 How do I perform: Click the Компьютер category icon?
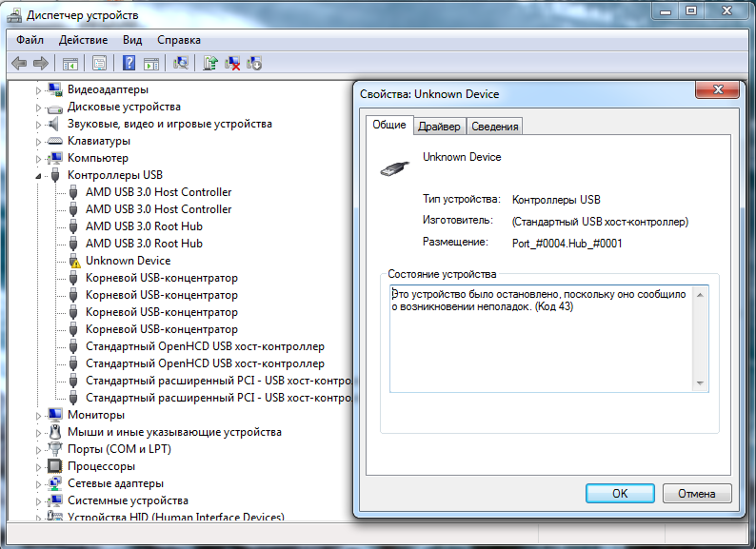[x=55, y=158]
